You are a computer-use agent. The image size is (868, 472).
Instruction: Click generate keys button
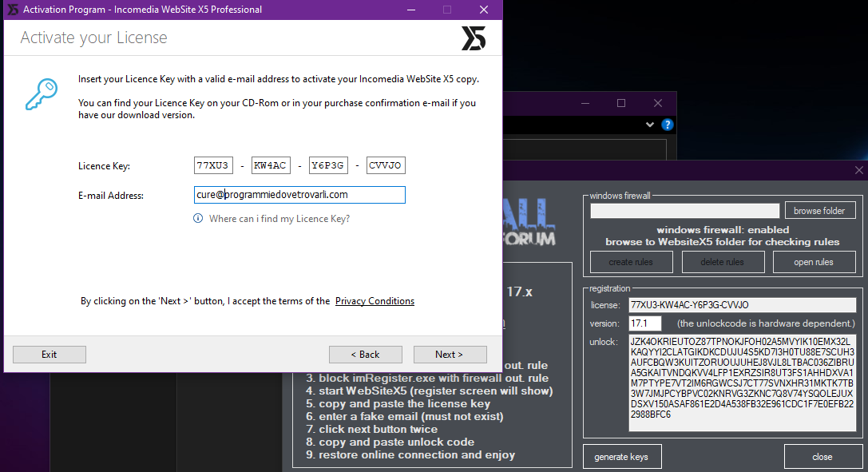tap(621, 457)
